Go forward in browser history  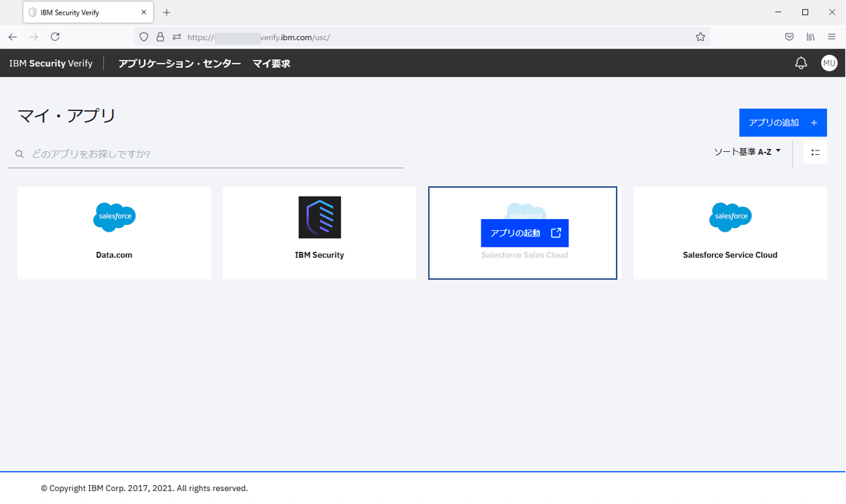point(34,37)
